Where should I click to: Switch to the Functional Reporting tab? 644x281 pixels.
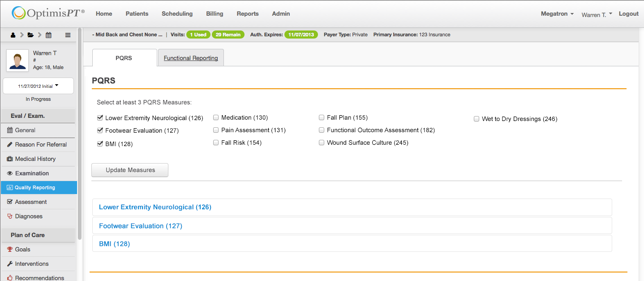tap(191, 58)
